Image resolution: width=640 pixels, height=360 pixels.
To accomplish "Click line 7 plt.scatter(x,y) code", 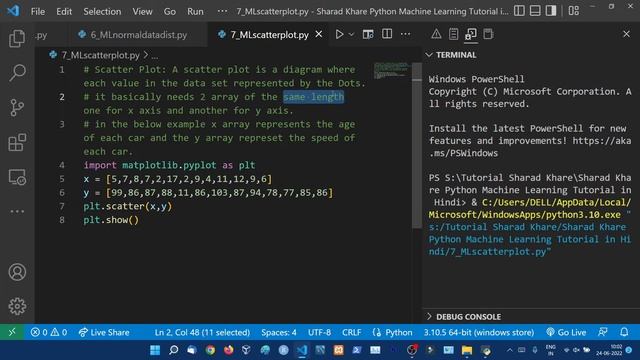I will click(x=127, y=206).
